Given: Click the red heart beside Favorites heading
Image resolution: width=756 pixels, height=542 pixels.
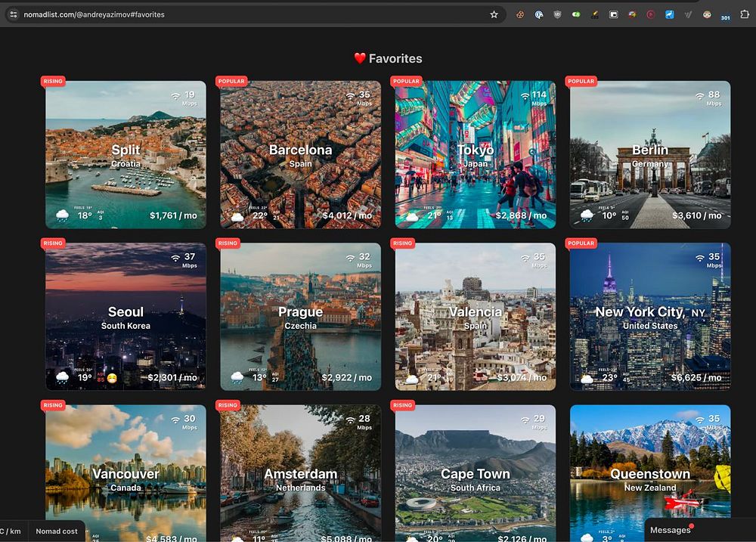Looking at the screenshot, I should click(x=360, y=59).
